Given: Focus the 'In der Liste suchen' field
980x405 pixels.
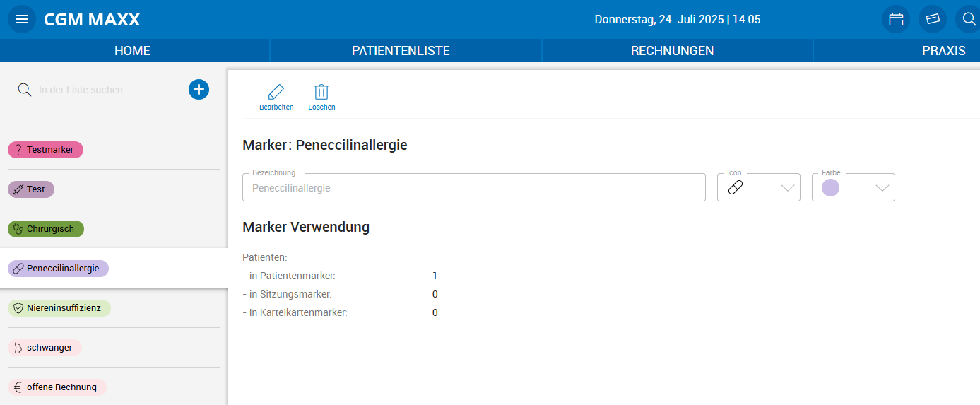Looking at the screenshot, I should point(106,90).
